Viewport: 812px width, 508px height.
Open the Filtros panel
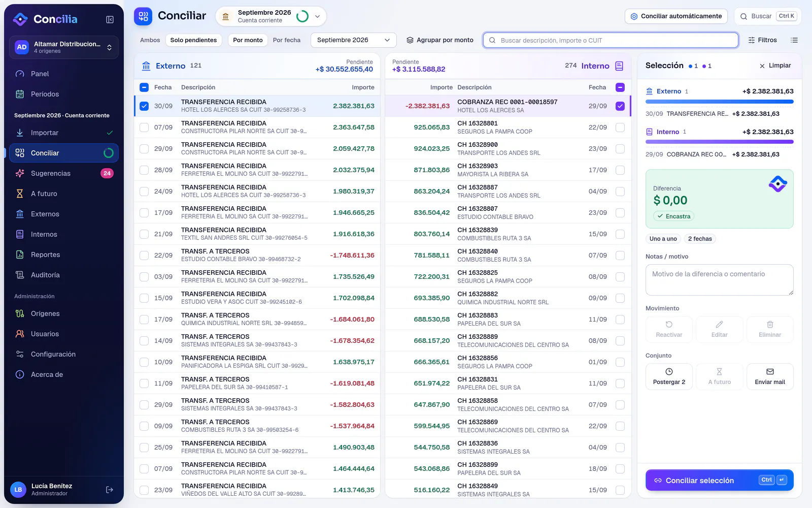click(762, 40)
